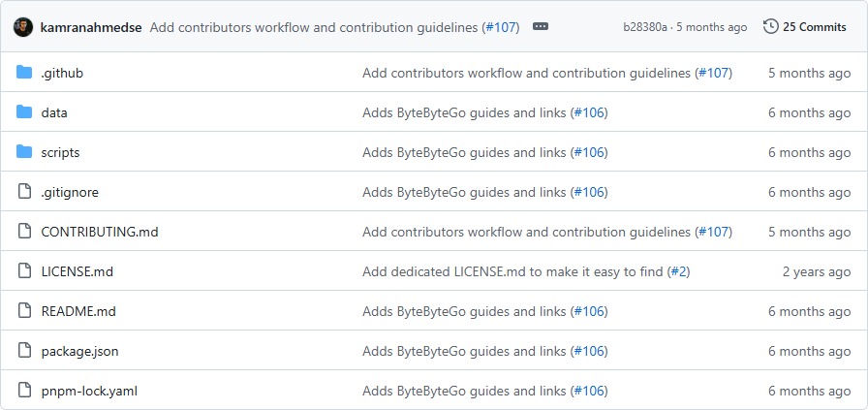Click the data folder icon
This screenshot has width=868, height=410.
pyautogui.click(x=25, y=112)
